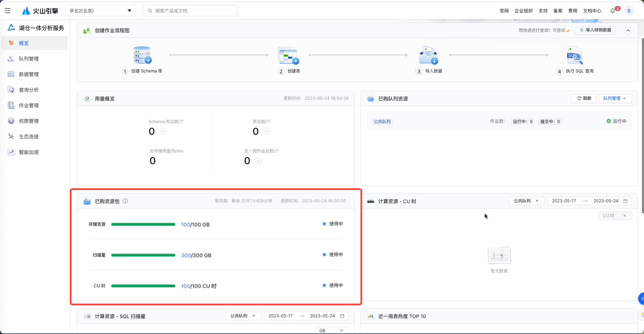644x334 pixels.
Task: Open the notification bell
Action: 612,11
